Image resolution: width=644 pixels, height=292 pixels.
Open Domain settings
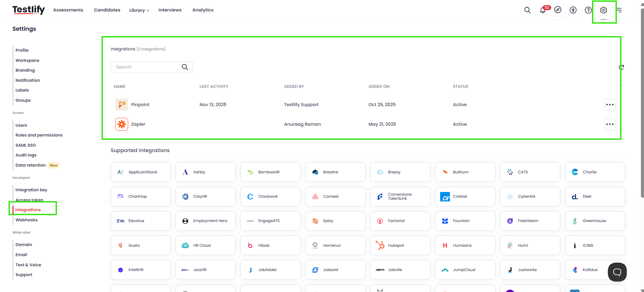pos(24,245)
